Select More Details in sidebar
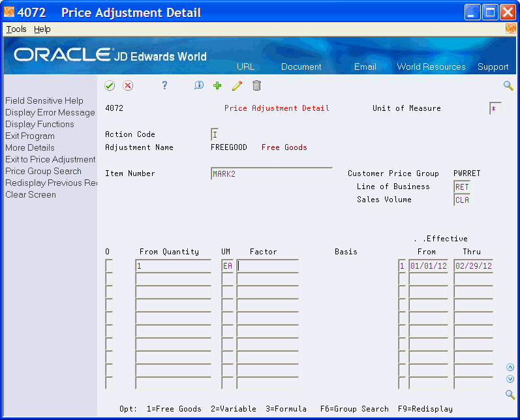 (30, 147)
